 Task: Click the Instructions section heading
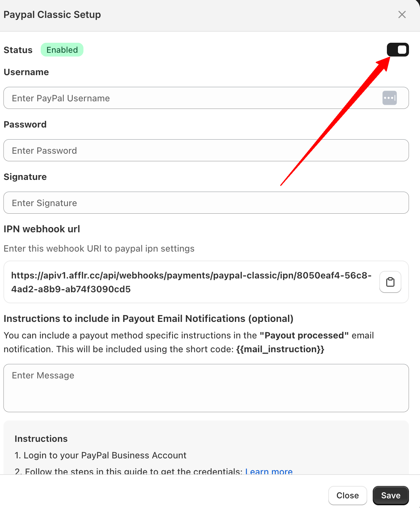tap(41, 439)
